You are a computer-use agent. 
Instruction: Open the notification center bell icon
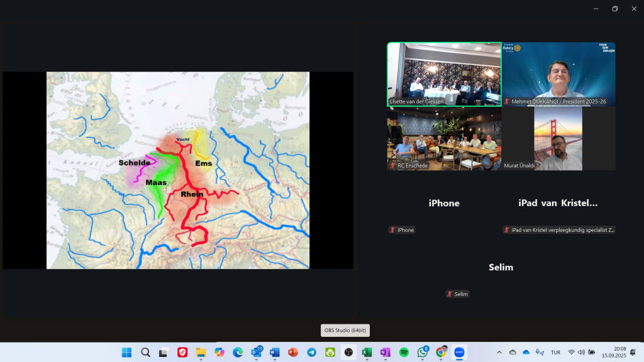(632, 352)
